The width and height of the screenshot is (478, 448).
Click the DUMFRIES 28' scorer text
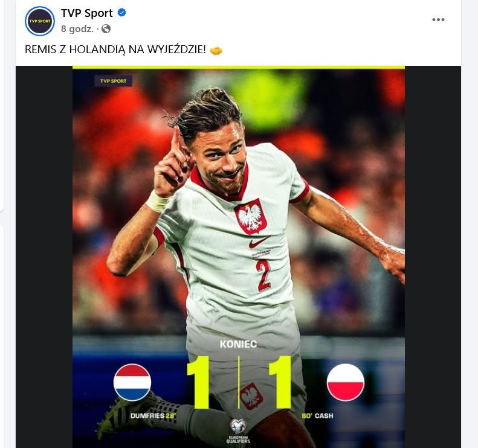click(x=153, y=416)
